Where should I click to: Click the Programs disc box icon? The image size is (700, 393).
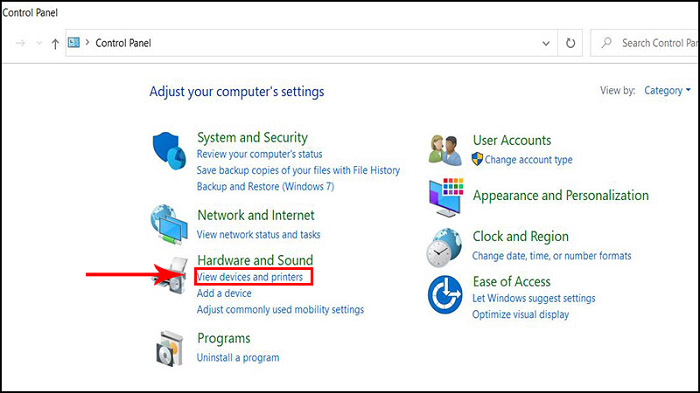point(170,349)
